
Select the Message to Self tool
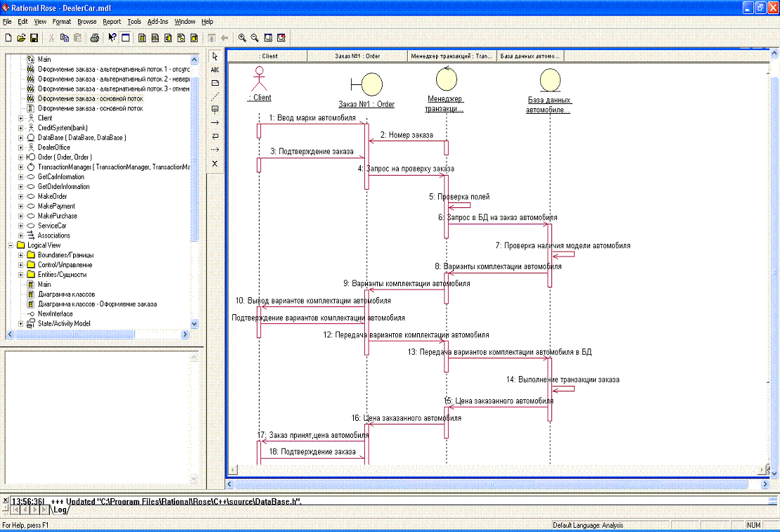pyautogui.click(x=215, y=136)
